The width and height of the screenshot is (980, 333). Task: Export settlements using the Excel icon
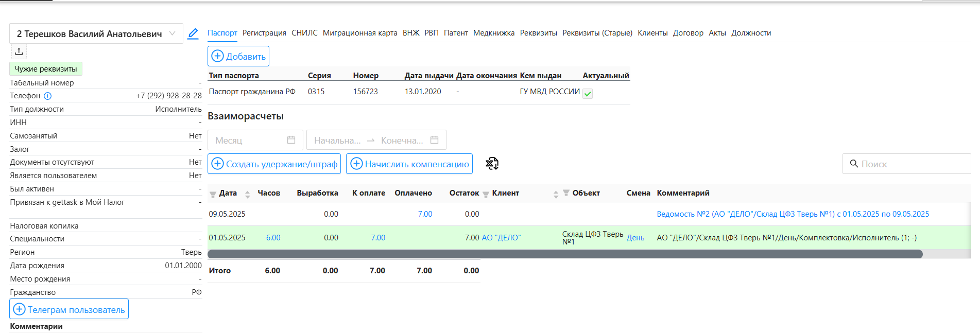pos(492,164)
